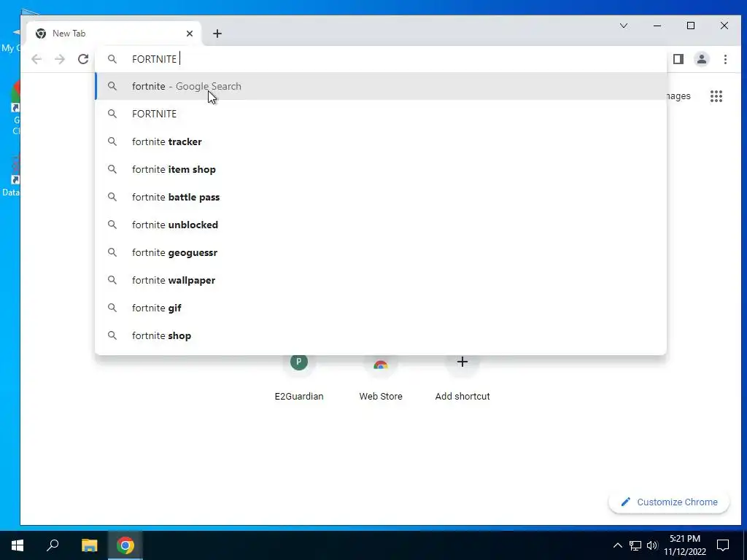Open the E2Guardian shortcut
Image resolution: width=747 pixels, height=560 pixels.
coord(298,378)
